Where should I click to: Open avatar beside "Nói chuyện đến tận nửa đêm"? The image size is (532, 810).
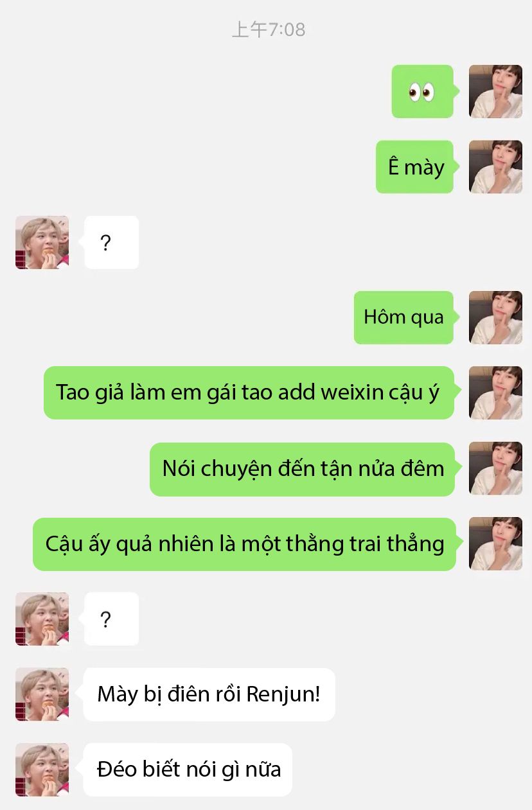click(495, 469)
